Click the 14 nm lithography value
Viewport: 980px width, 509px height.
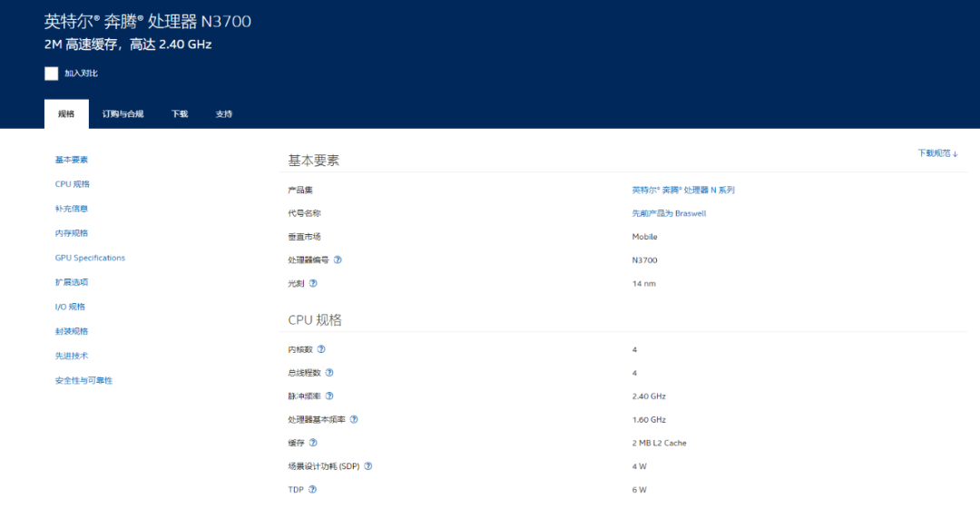(x=643, y=283)
